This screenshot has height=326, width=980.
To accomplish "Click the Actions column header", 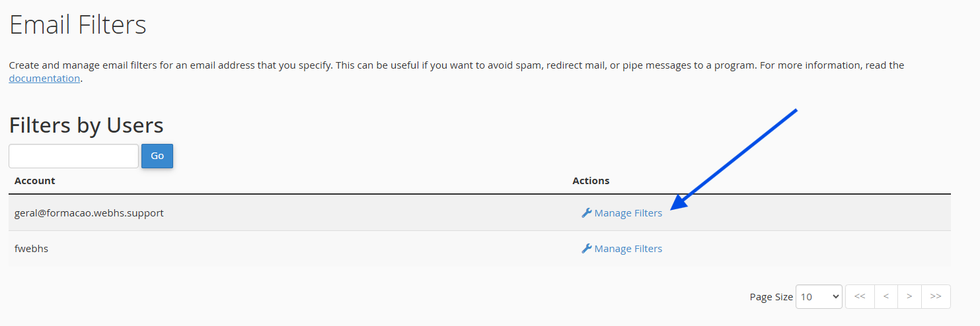I will pos(591,181).
